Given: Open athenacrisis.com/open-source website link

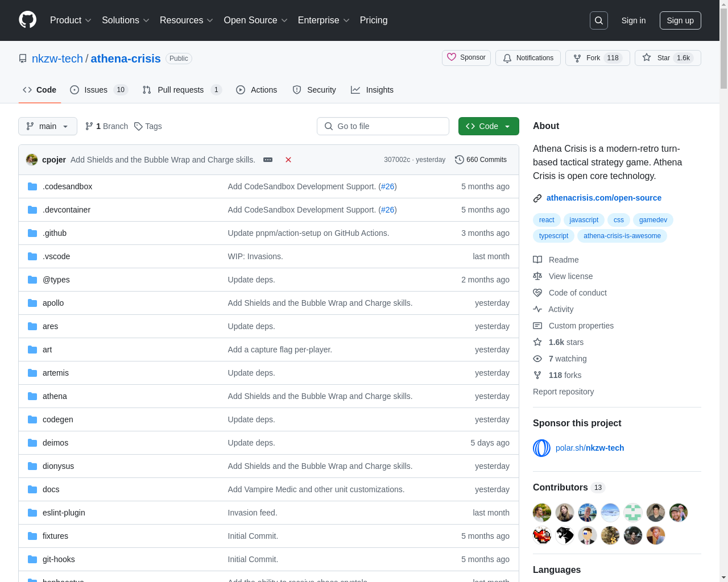Looking at the screenshot, I should pos(604,198).
